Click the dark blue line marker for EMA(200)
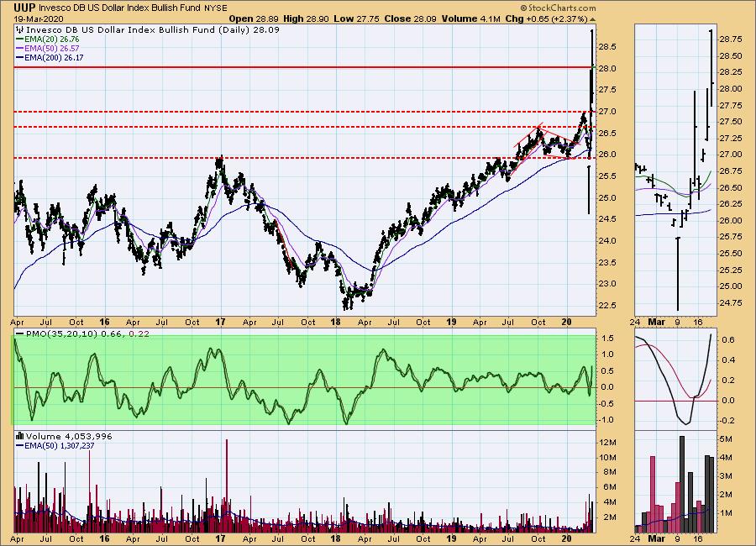 20,57
